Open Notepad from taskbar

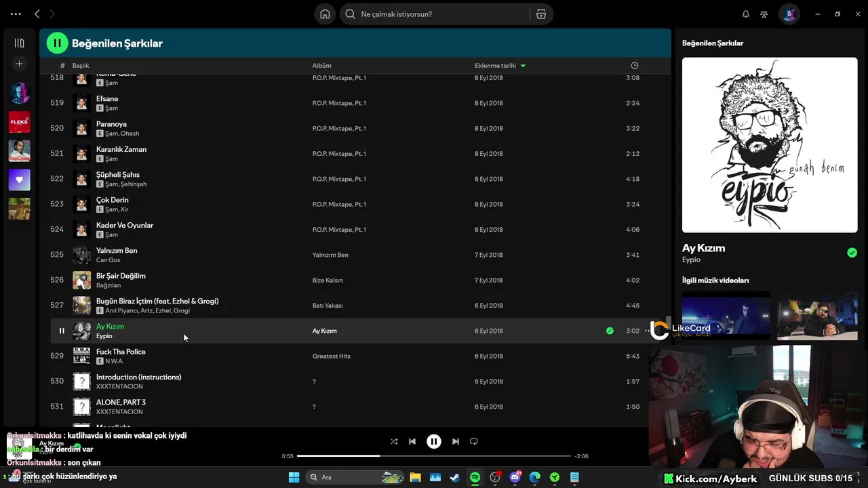[x=574, y=477]
